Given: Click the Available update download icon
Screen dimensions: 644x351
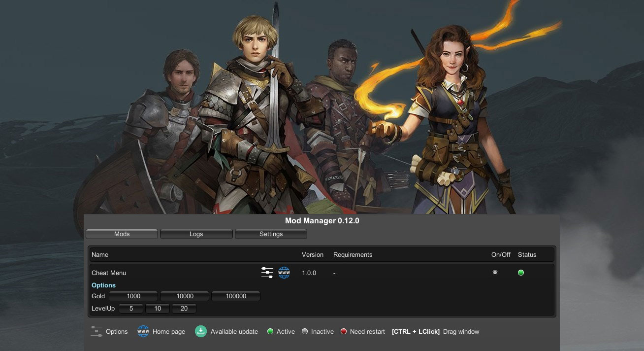Looking at the screenshot, I should 200,331.
